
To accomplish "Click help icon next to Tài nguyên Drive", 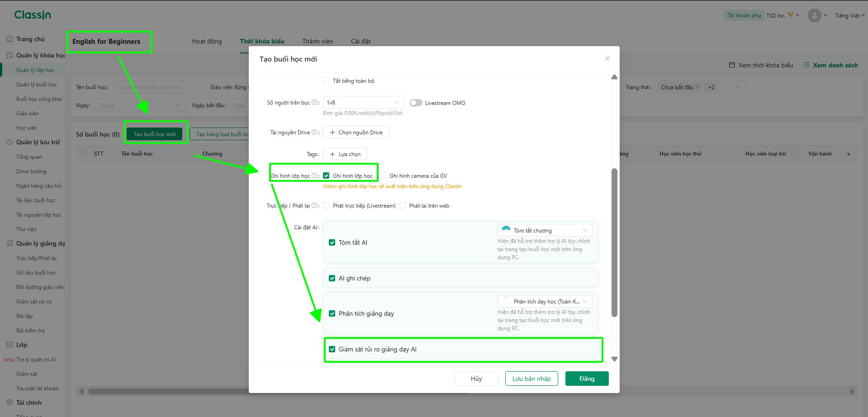I will (x=314, y=133).
